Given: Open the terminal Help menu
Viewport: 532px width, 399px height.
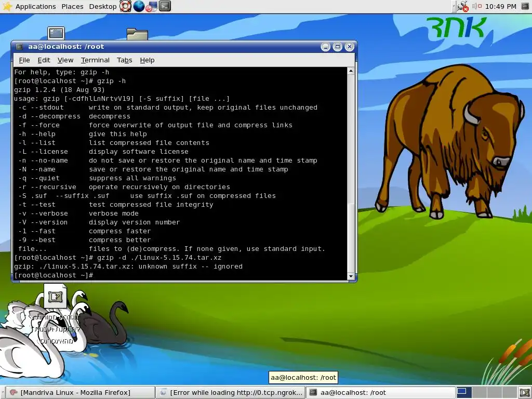Looking at the screenshot, I should pos(147,60).
